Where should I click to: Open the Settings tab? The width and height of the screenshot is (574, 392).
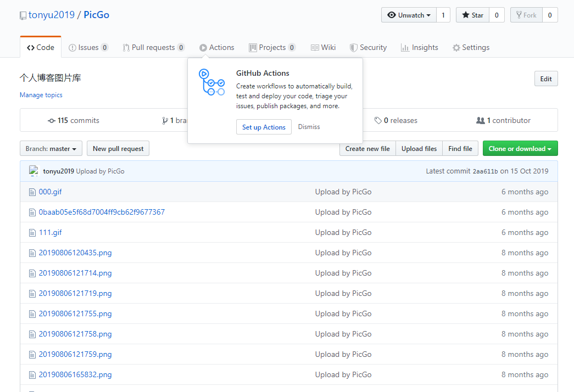[471, 48]
